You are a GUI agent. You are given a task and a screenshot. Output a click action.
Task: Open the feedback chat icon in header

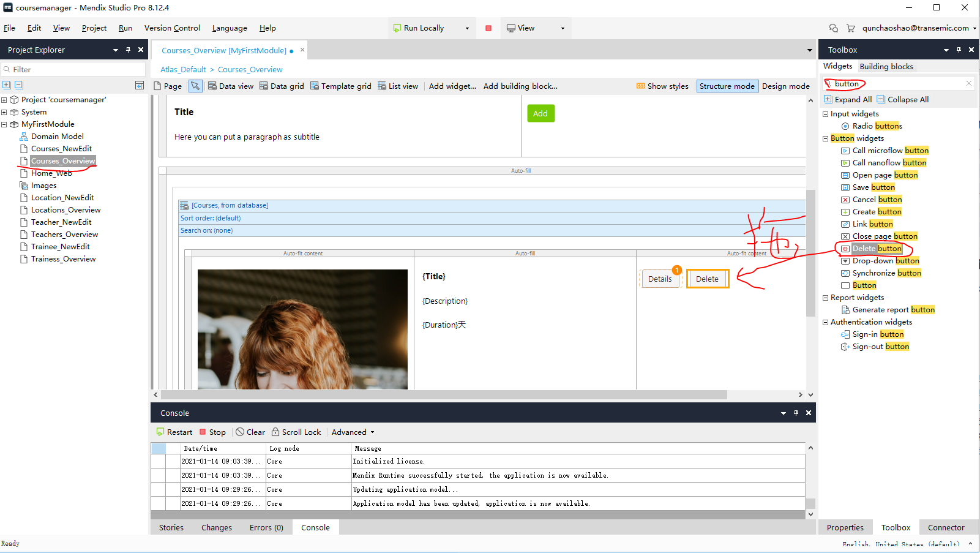pos(834,28)
